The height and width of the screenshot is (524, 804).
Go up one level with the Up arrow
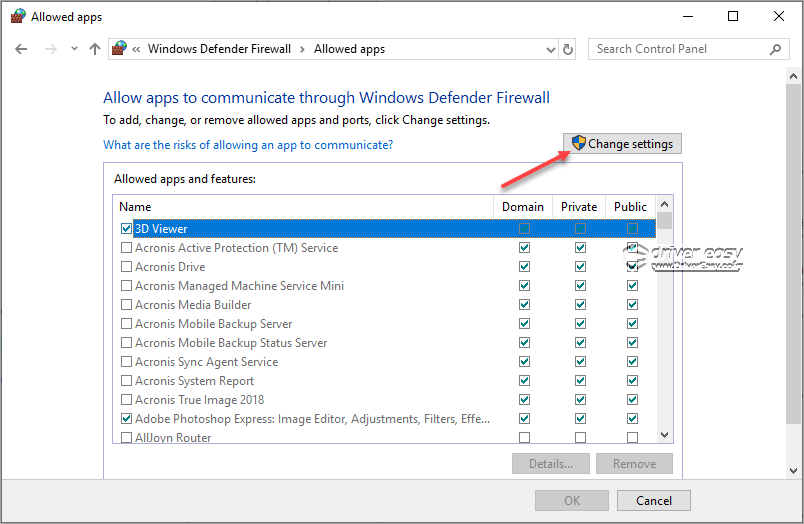tap(95, 49)
